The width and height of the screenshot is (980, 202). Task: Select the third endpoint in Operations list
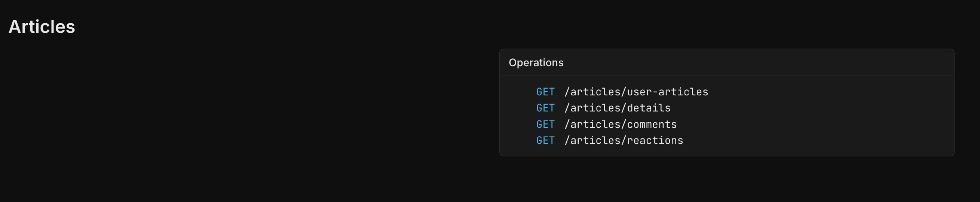[x=621, y=125]
